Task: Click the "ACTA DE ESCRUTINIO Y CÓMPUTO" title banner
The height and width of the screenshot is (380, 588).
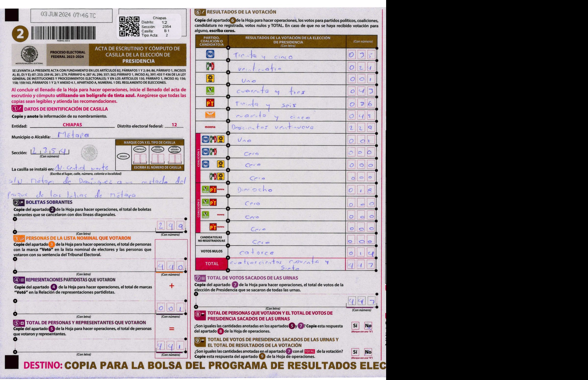Action: tap(138, 55)
